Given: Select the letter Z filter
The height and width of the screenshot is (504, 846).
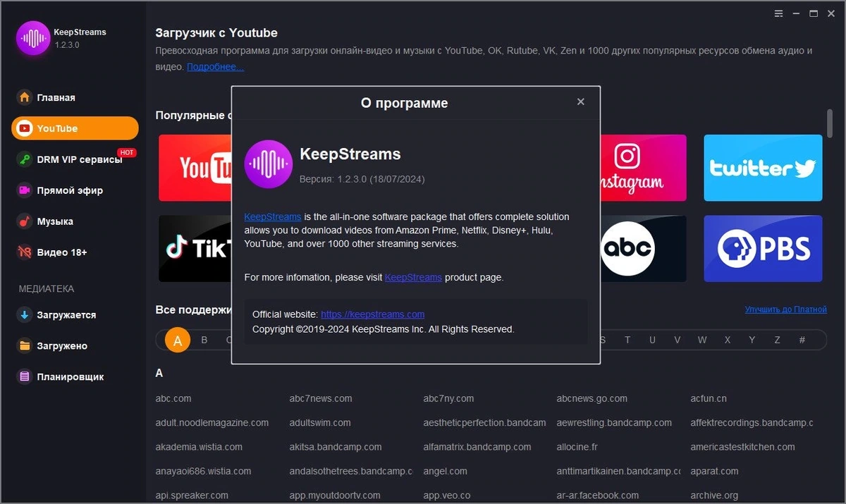Looking at the screenshot, I should point(778,340).
